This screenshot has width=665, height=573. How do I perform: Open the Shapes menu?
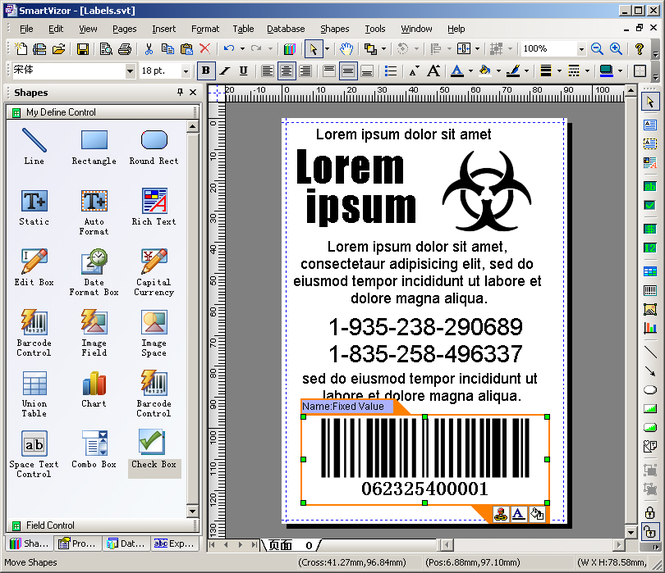335,29
